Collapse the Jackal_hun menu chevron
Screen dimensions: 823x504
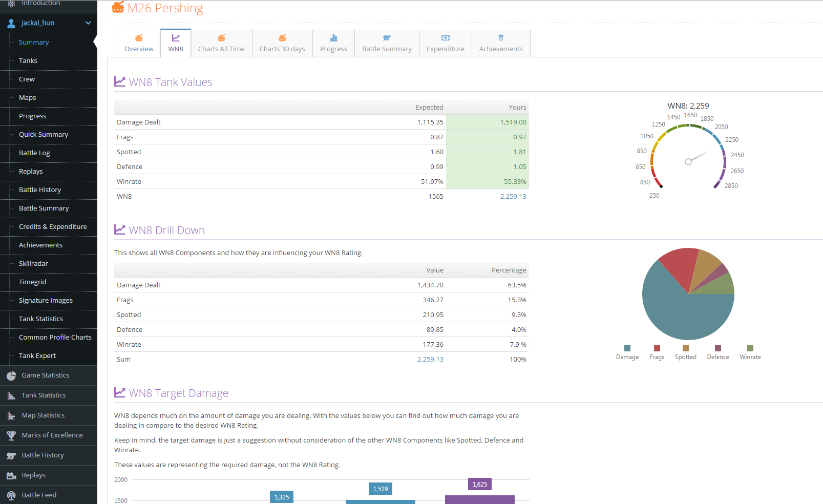88,23
